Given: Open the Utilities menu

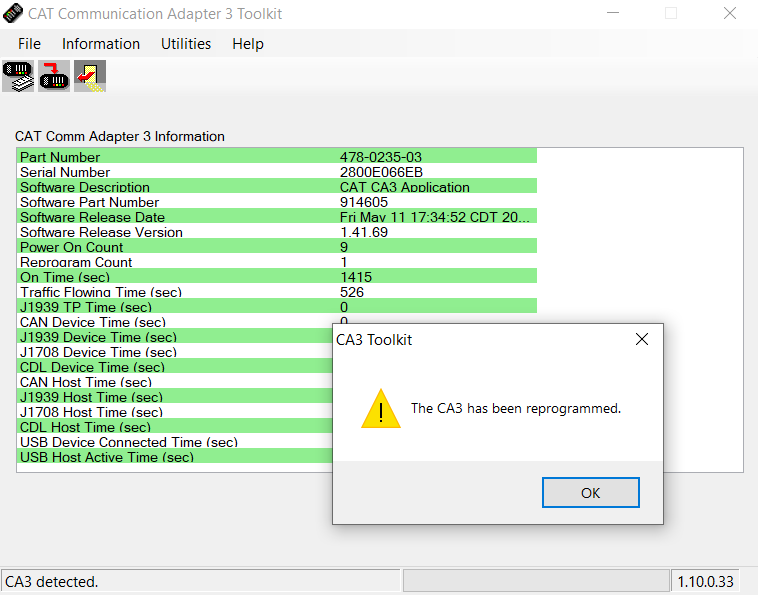Looking at the screenshot, I should point(186,44).
